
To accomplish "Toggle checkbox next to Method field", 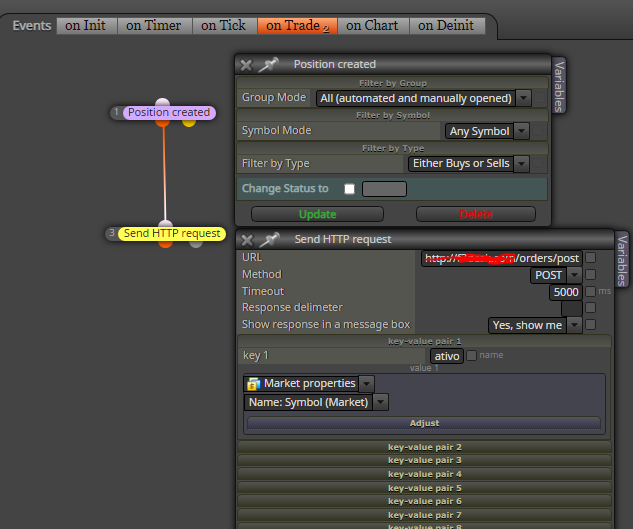I will [x=590, y=275].
